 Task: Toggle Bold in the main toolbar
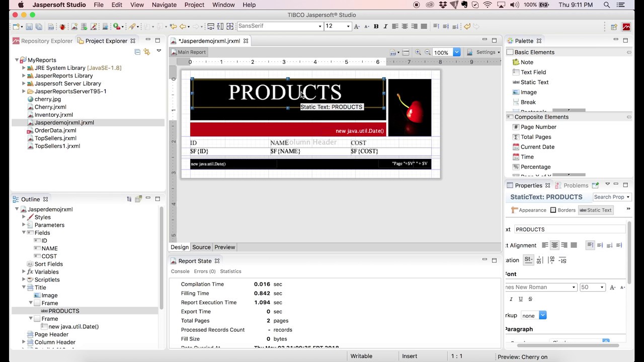click(376, 26)
